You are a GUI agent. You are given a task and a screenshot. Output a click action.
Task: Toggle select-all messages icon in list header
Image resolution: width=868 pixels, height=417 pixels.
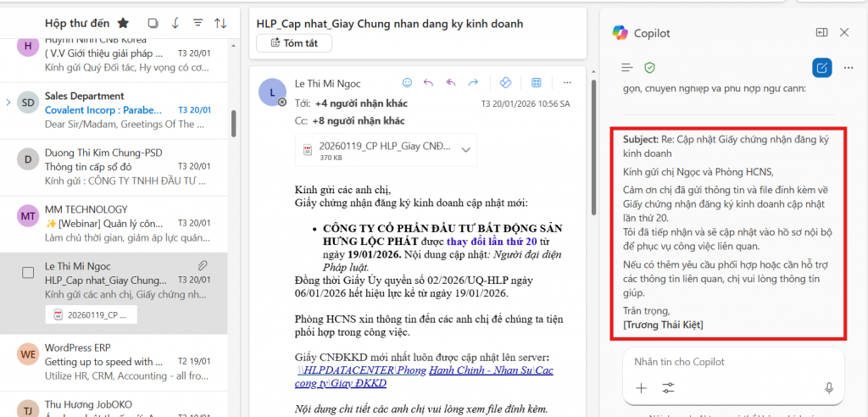click(x=153, y=23)
